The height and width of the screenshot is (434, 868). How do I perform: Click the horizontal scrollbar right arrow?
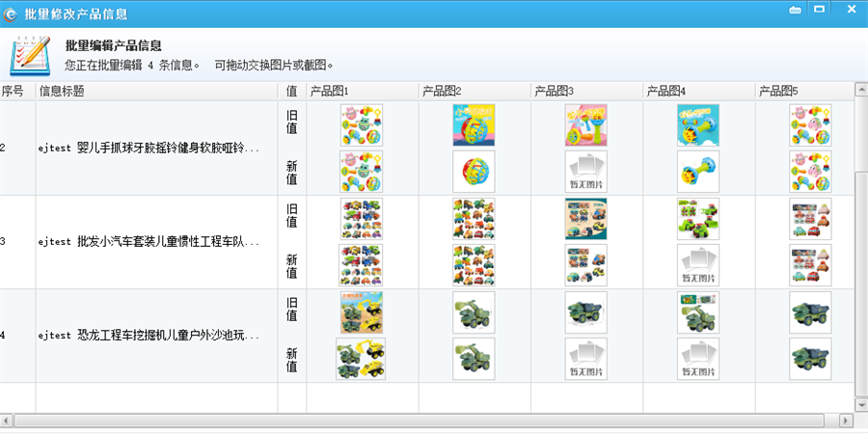(x=846, y=420)
